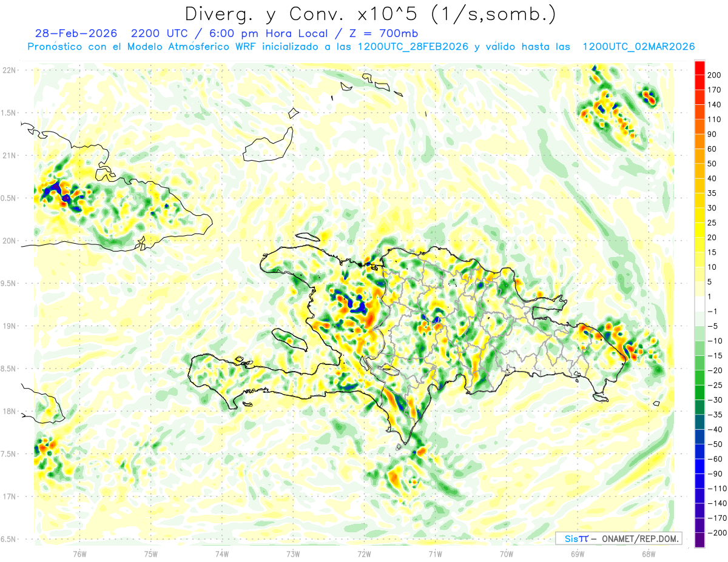Select the '1200UTC_28FEB2026' initialization time
Viewport: 728px width, 562px height.
(x=413, y=47)
